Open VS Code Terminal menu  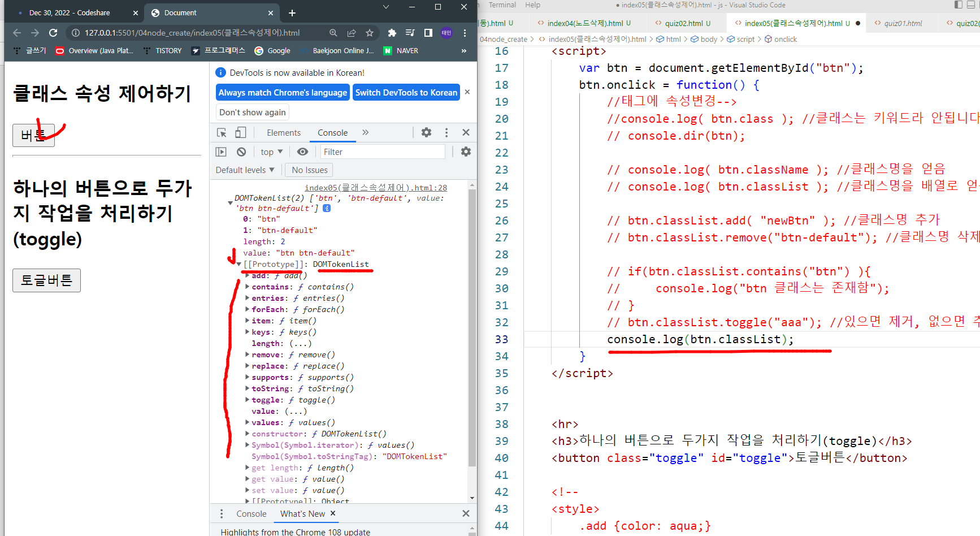[502, 5]
